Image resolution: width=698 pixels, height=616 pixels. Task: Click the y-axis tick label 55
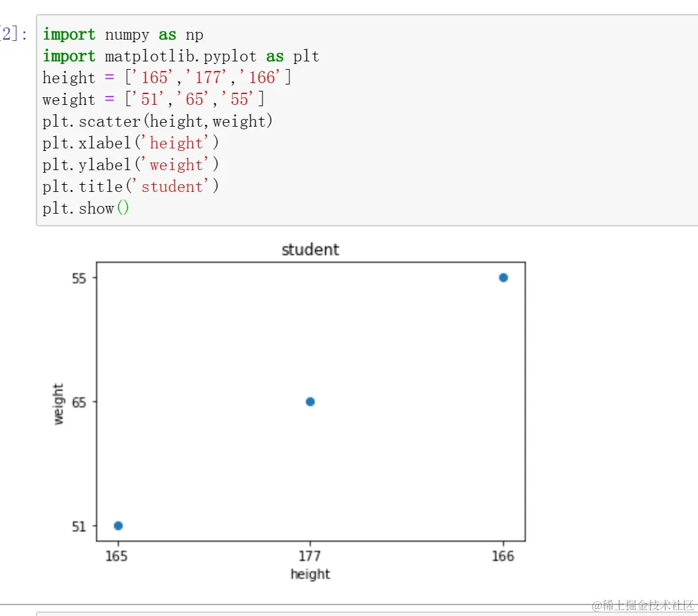(79, 278)
